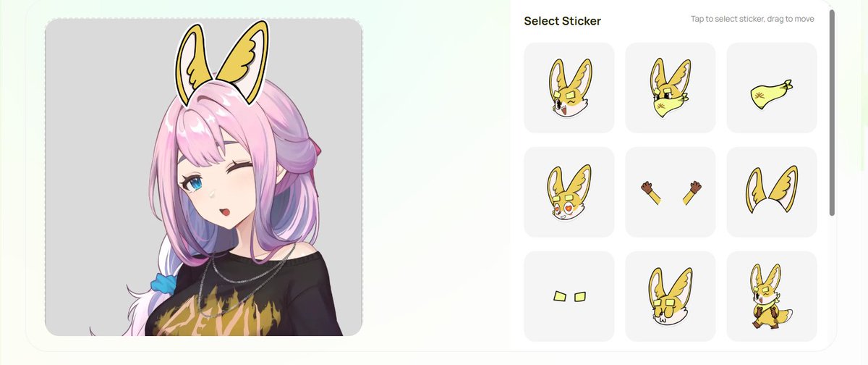Click the empty gray canvas background area

(94, 109)
